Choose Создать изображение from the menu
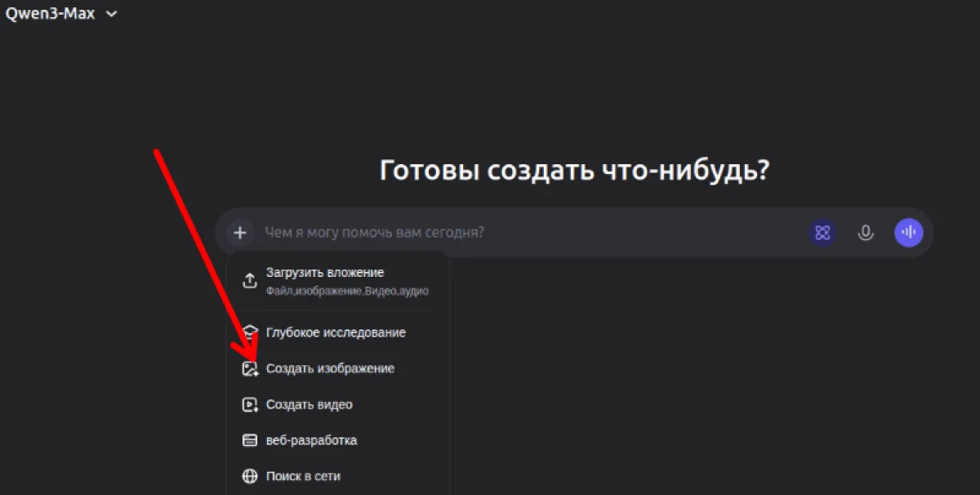Viewport: 980px width, 495px height. 330,368
